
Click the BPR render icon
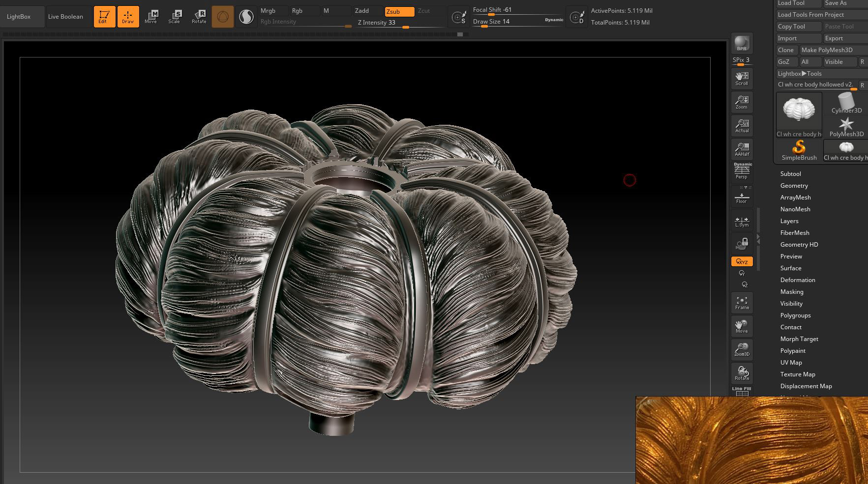coord(742,44)
